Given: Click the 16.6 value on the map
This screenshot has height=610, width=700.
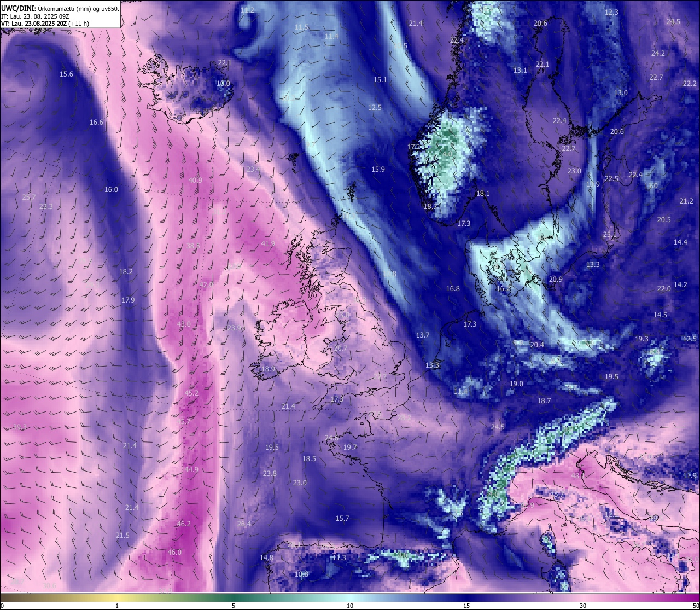Looking at the screenshot, I should pos(96,122).
